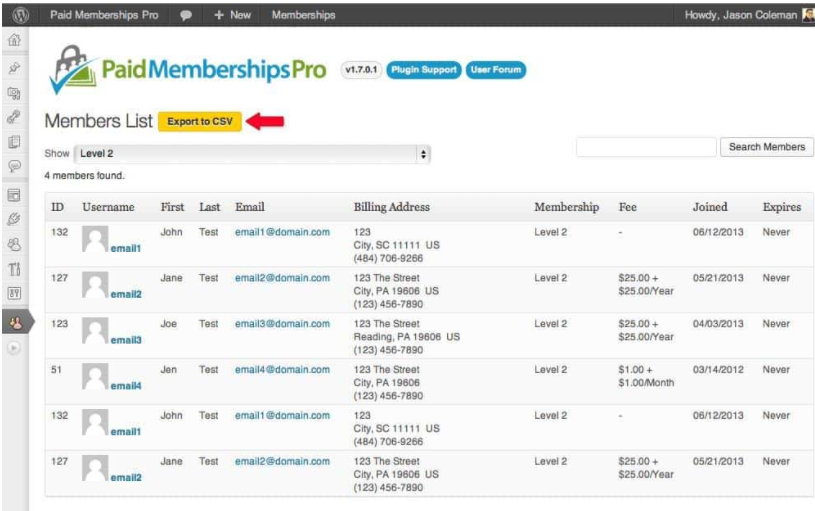Open Plugin Support link

click(424, 70)
